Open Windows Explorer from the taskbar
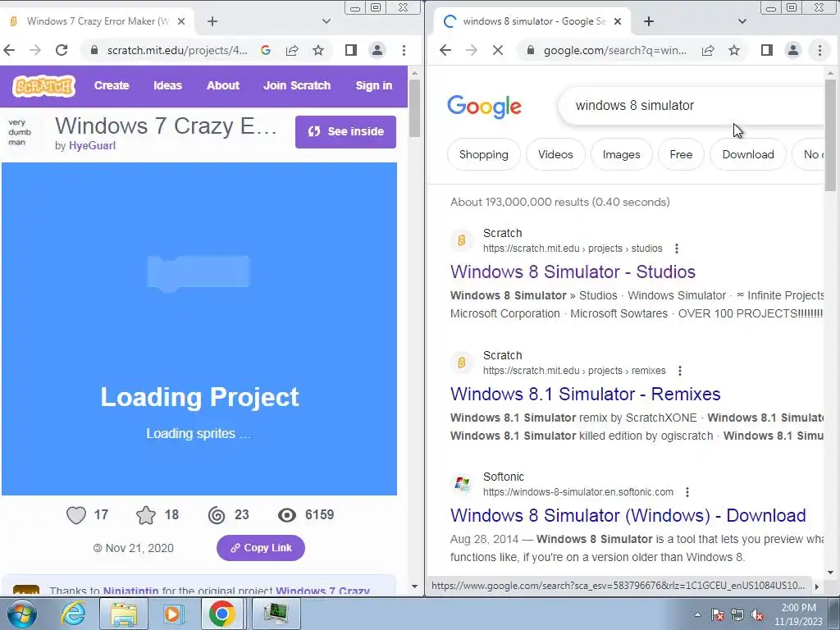This screenshot has height=630, width=840. point(123,614)
